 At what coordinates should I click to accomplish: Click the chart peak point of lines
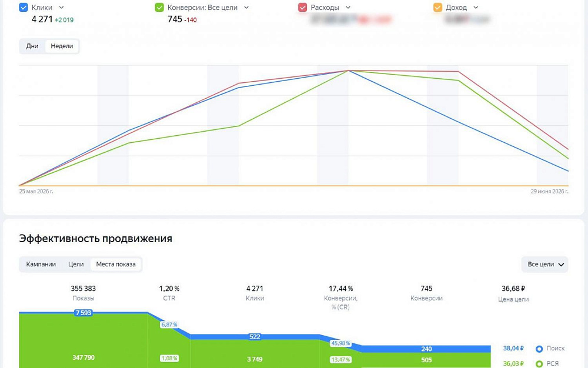tap(348, 71)
